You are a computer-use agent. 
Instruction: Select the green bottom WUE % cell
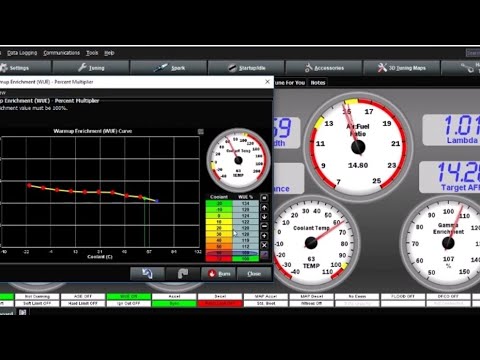[245, 259]
